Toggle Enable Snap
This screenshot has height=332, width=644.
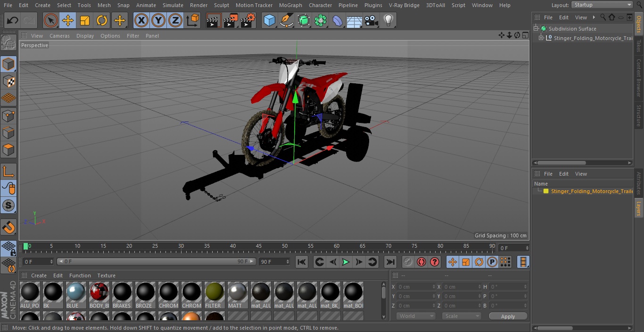click(8, 205)
